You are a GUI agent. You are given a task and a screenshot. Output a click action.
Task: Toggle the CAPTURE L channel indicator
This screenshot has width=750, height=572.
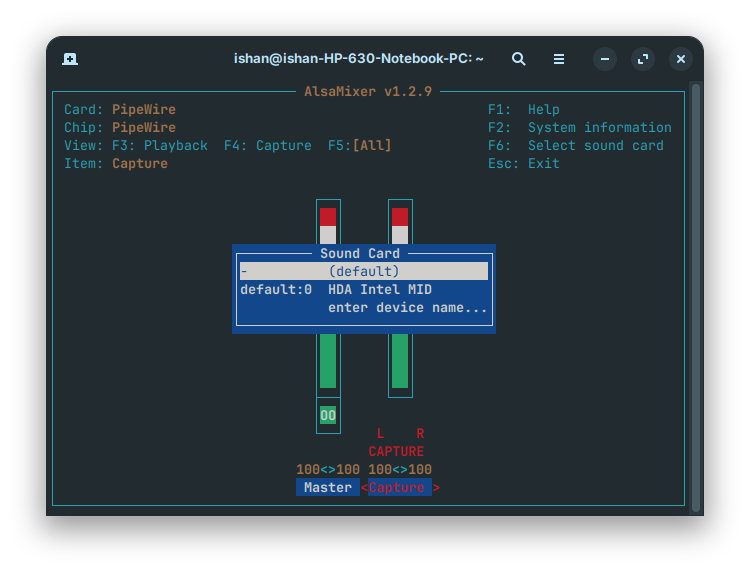380,433
